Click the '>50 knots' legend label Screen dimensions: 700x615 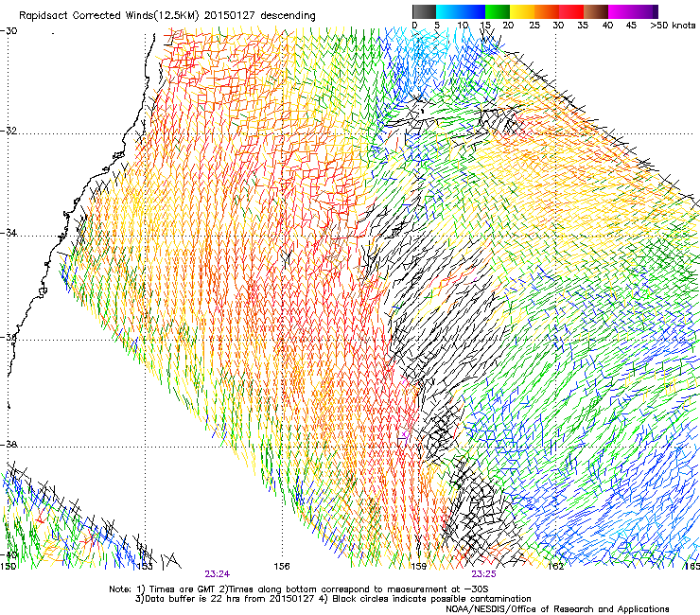click(x=673, y=26)
